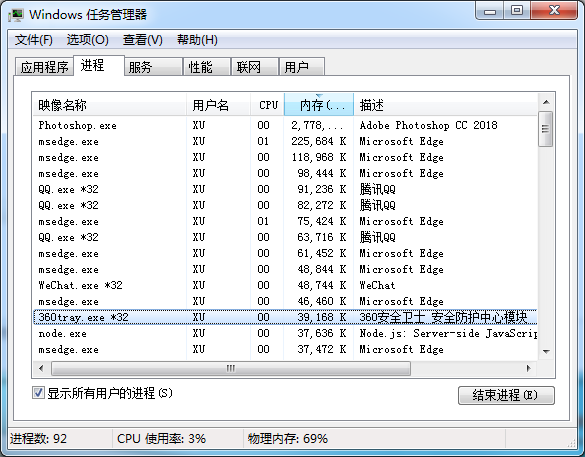Click the scroll down arrow of process list

(546, 351)
